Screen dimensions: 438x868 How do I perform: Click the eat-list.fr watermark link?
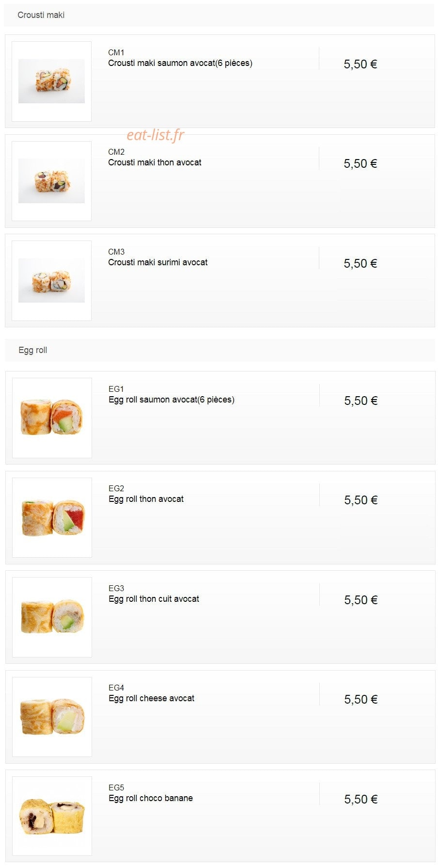click(x=155, y=135)
